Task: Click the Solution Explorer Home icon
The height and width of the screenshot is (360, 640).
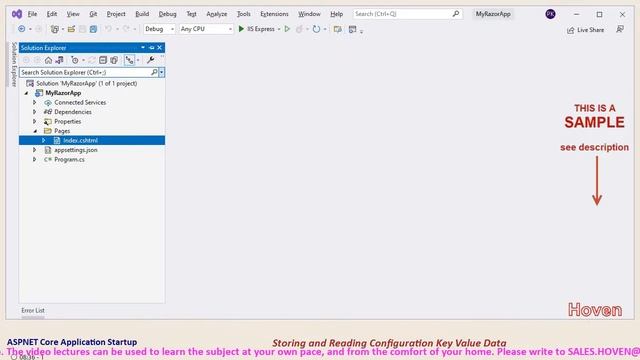Action: (x=49, y=60)
